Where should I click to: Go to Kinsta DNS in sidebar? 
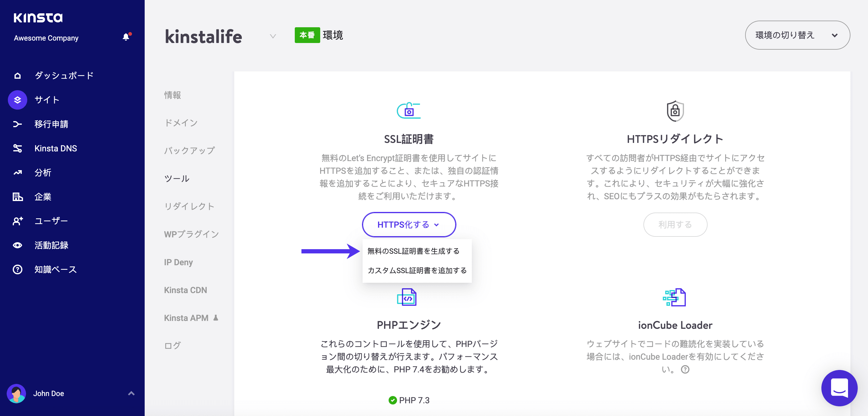pos(56,148)
